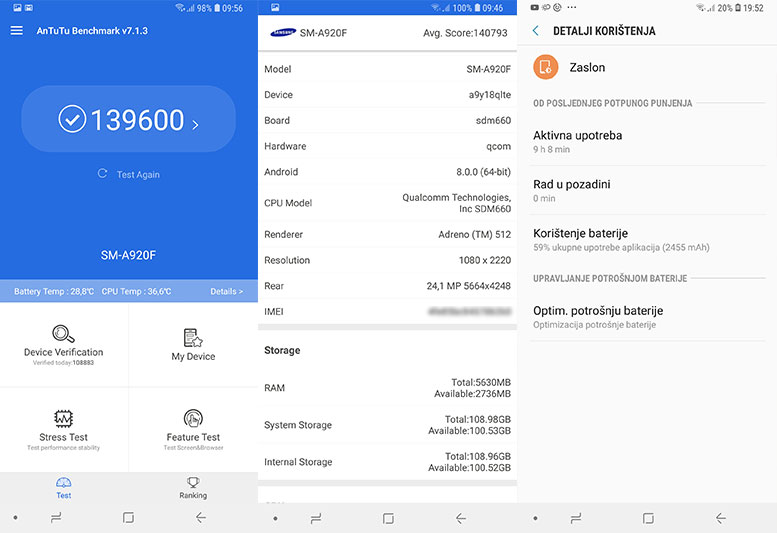
Task: Tap recent apps icon on battery details screen
Action: click(x=575, y=519)
